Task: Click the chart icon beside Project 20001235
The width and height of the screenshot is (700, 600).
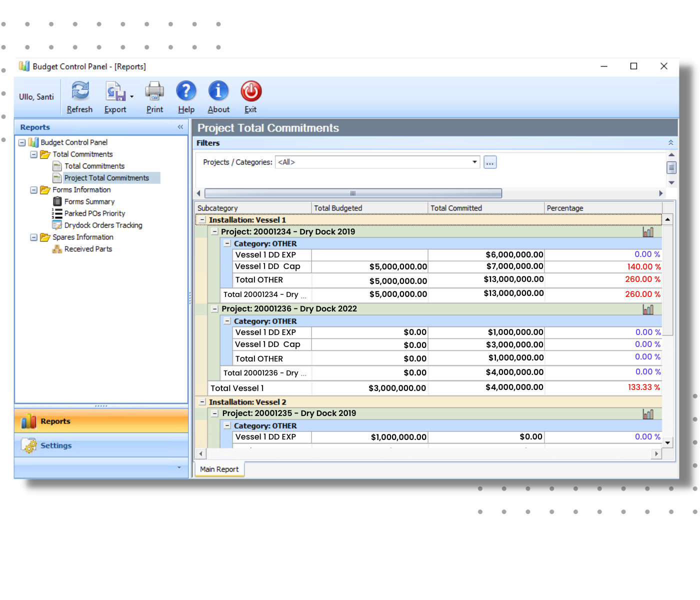Action: click(648, 413)
